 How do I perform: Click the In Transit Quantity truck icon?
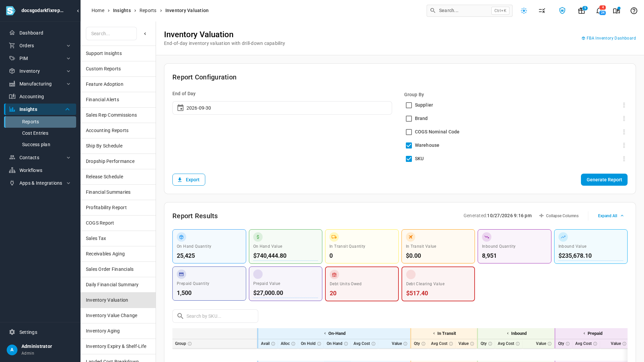point(334,237)
